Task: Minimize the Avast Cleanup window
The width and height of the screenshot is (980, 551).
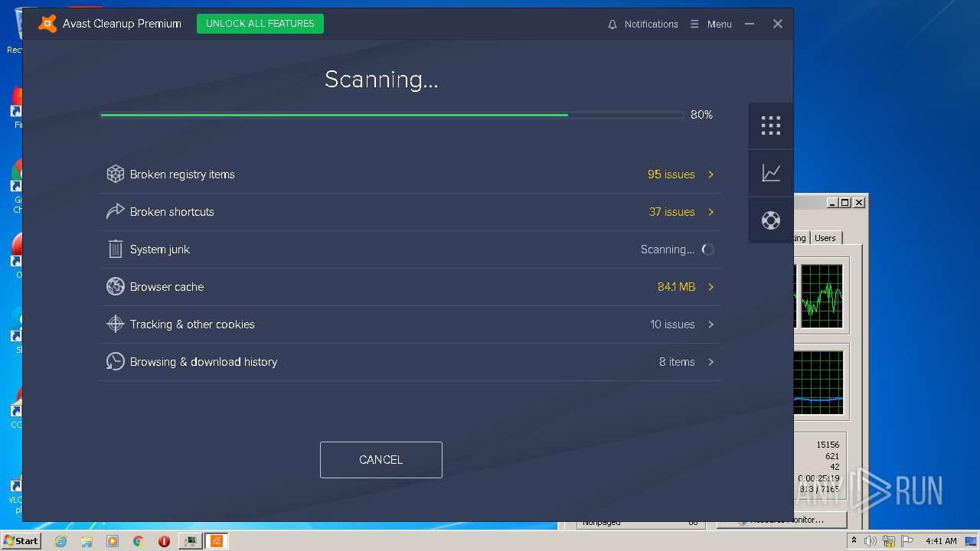Action: [x=750, y=24]
